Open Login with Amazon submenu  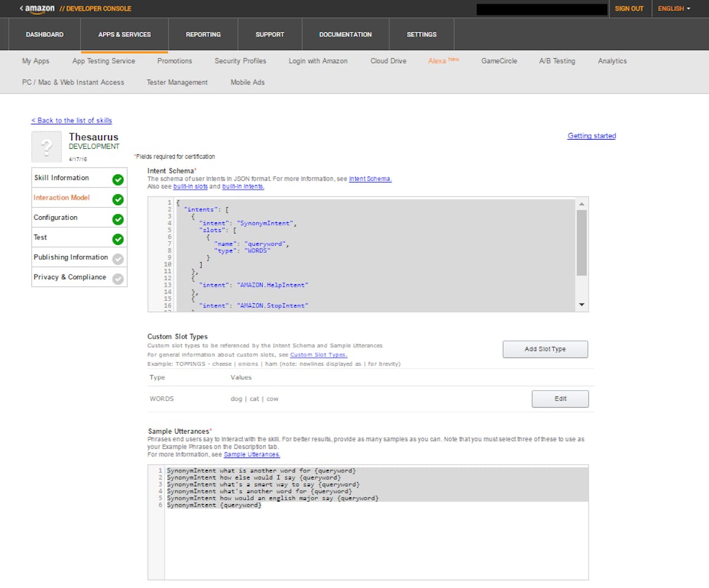click(x=318, y=61)
